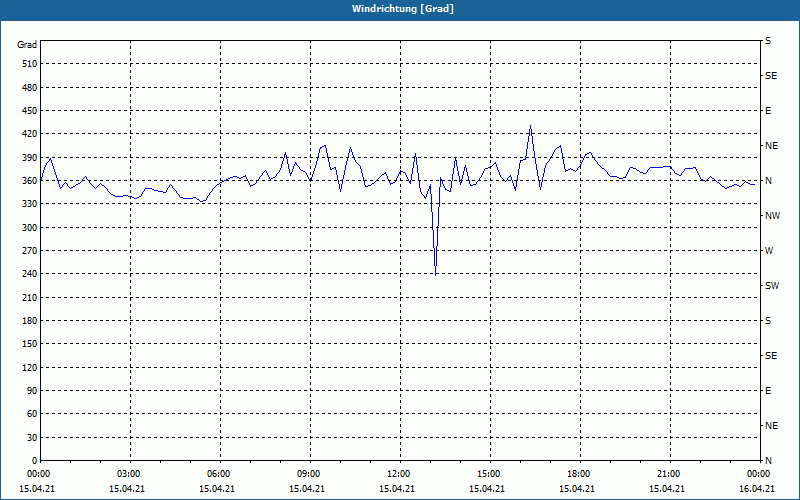The width and height of the screenshot is (800, 500).
Task: Select the y-axis value 180
Action: point(30,321)
